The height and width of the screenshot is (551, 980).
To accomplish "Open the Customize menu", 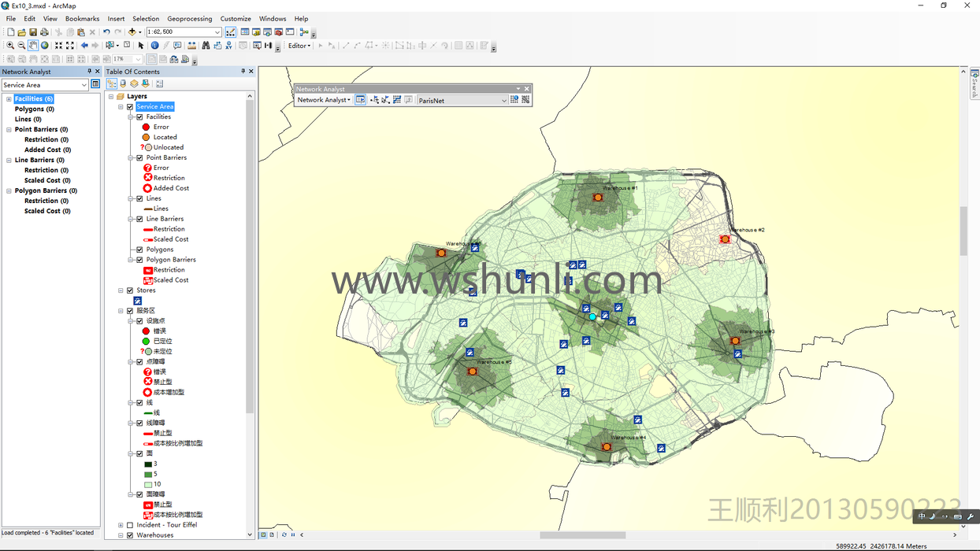I will (236, 19).
